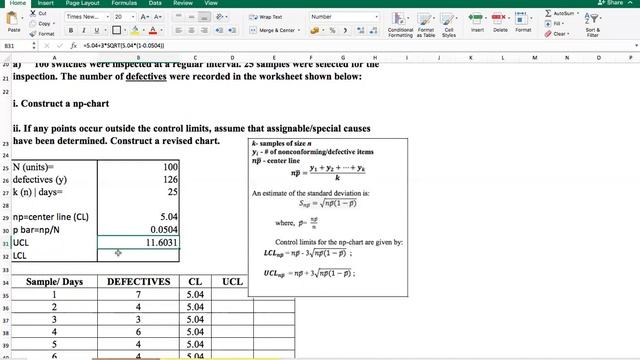
Task: Click the Cut scissors icon
Action: (x=33, y=13)
